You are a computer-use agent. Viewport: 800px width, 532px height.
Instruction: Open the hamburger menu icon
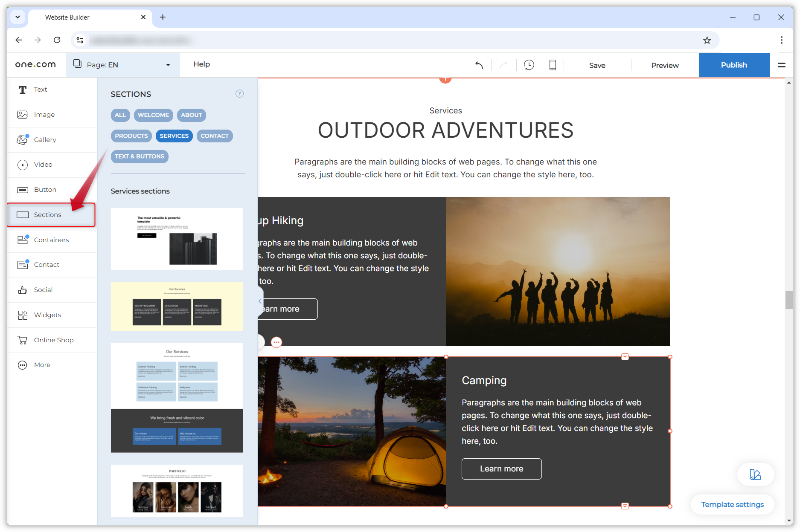[781, 65]
